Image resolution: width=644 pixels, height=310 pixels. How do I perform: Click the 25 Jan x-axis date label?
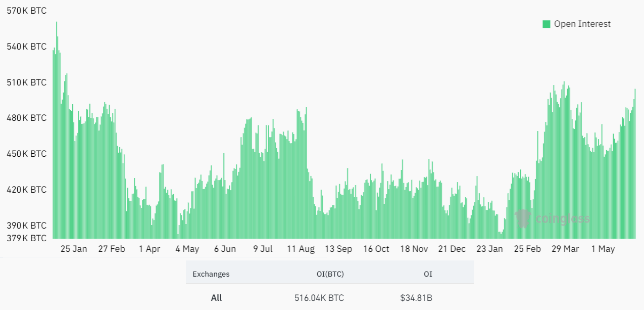click(74, 249)
